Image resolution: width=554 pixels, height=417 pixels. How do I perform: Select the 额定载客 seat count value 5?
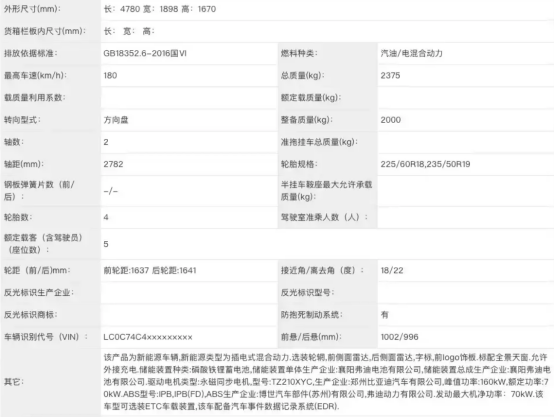click(x=106, y=244)
